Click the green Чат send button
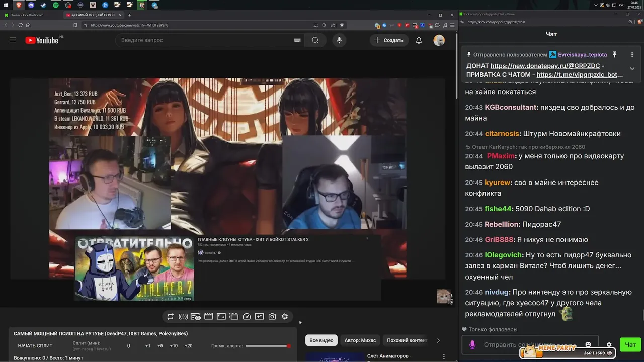Image resolution: width=644 pixels, height=362 pixels. click(630, 345)
